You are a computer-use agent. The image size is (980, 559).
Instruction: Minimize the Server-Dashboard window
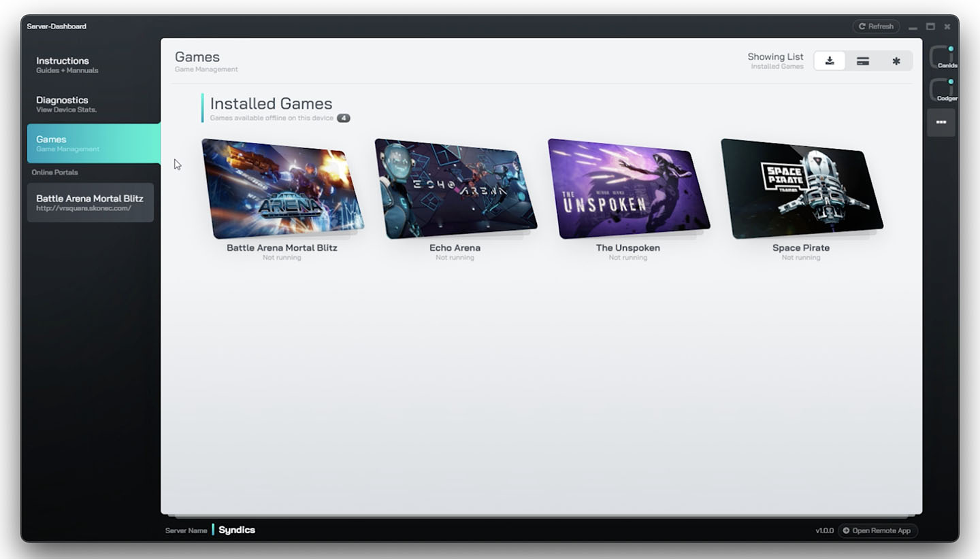click(913, 27)
